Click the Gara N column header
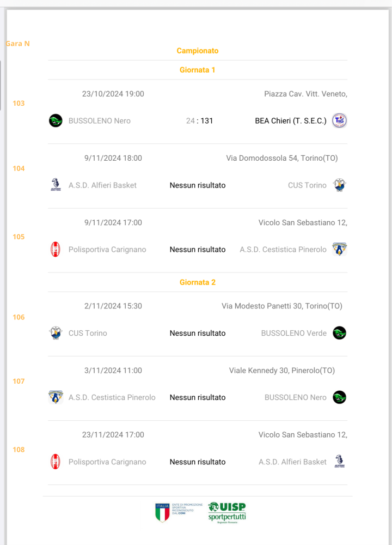The image size is (392, 545). [18, 44]
